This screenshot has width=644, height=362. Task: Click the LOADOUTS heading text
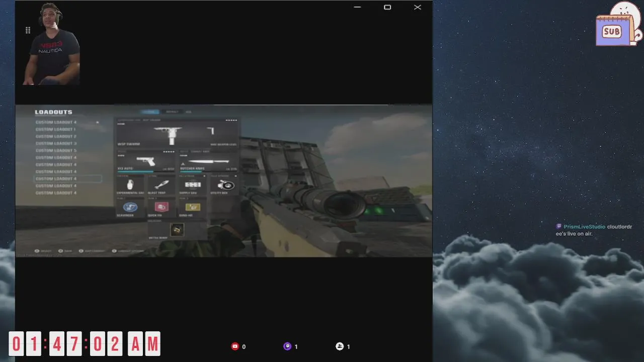tap(53, 112)
